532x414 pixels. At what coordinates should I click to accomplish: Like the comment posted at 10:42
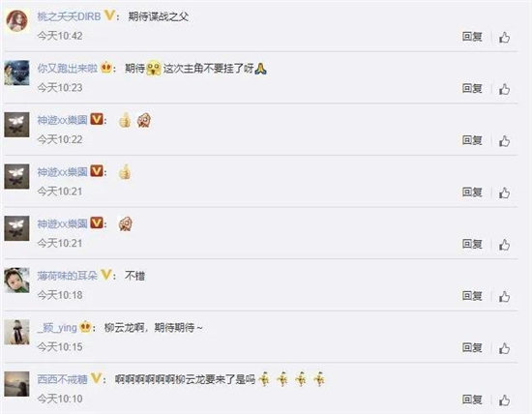point(505,37)
